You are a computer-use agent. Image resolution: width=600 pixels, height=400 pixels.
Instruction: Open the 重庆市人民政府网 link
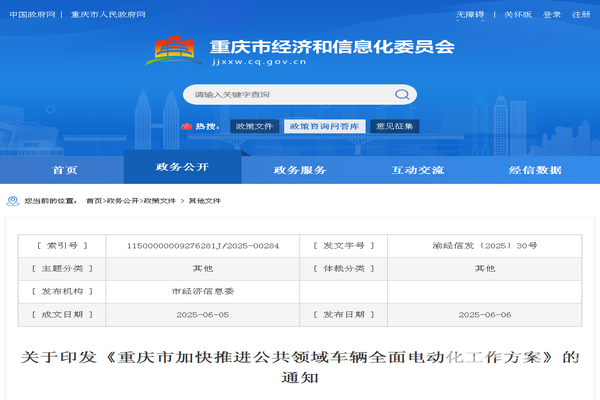coord(102,15)
